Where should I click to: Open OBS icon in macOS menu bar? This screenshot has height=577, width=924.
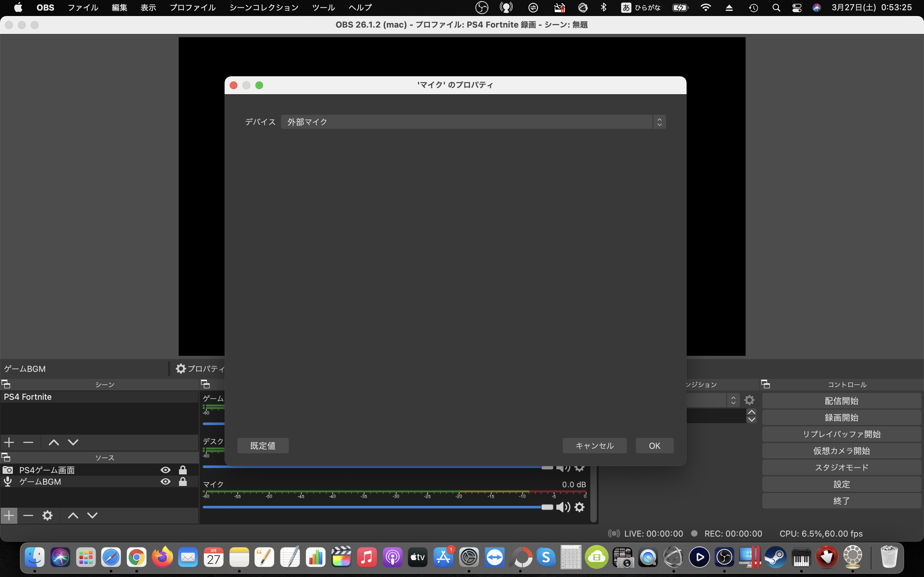click(x=482, y=8)
